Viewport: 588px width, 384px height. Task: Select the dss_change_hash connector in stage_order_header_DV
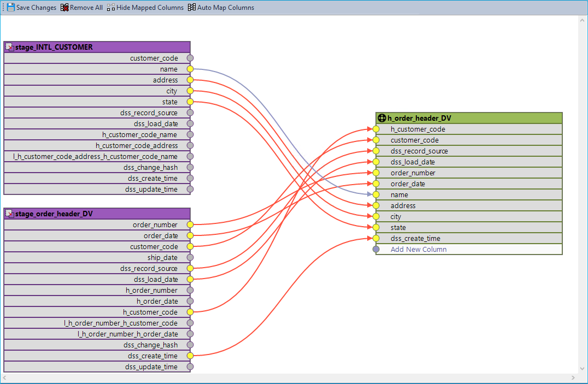[190, 345]
